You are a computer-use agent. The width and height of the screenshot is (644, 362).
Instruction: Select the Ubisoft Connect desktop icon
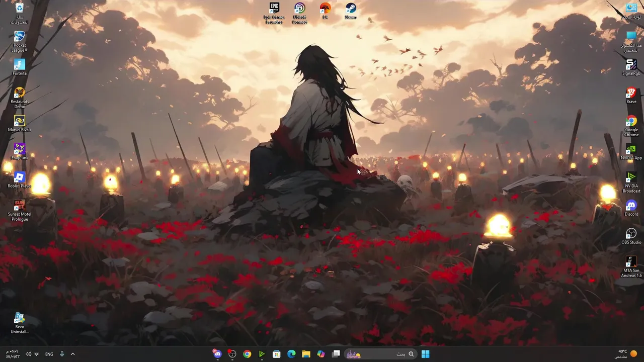tap(299, 14)
